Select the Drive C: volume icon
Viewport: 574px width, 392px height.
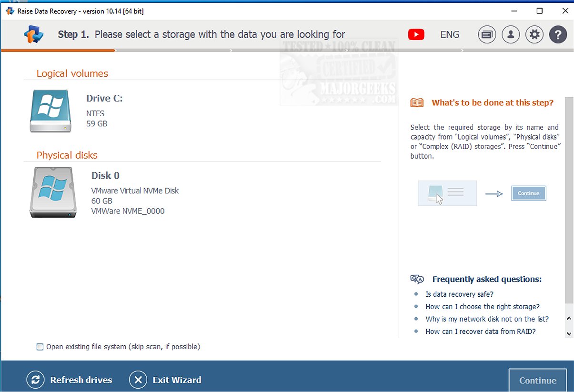[x=50, y=111]
